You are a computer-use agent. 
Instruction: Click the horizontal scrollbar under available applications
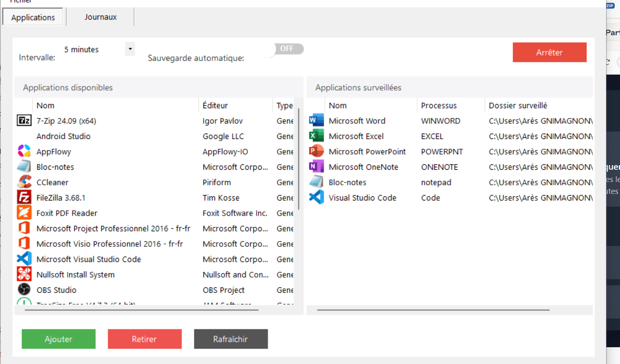click(141, 310)
